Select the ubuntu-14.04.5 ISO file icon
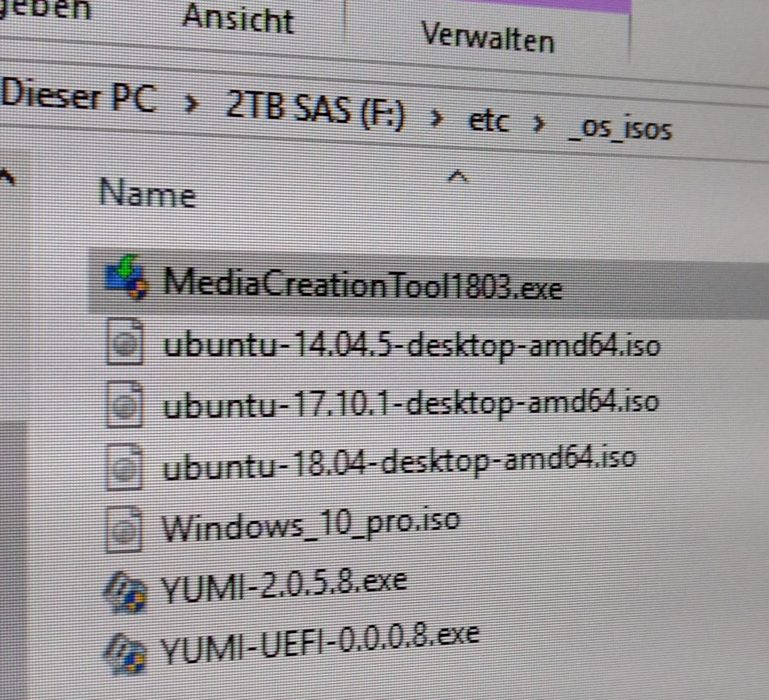Image resolution: width=769 pixels, height=700 pixels. 125,342
